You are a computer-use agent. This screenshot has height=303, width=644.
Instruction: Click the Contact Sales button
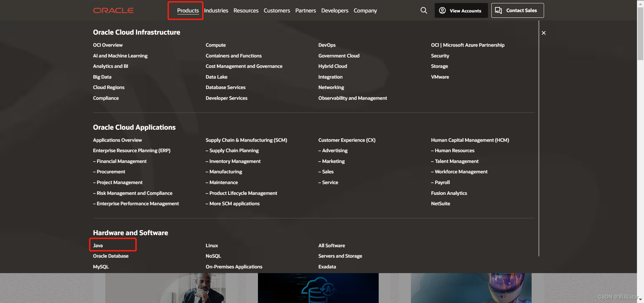(x=518, y=10)
